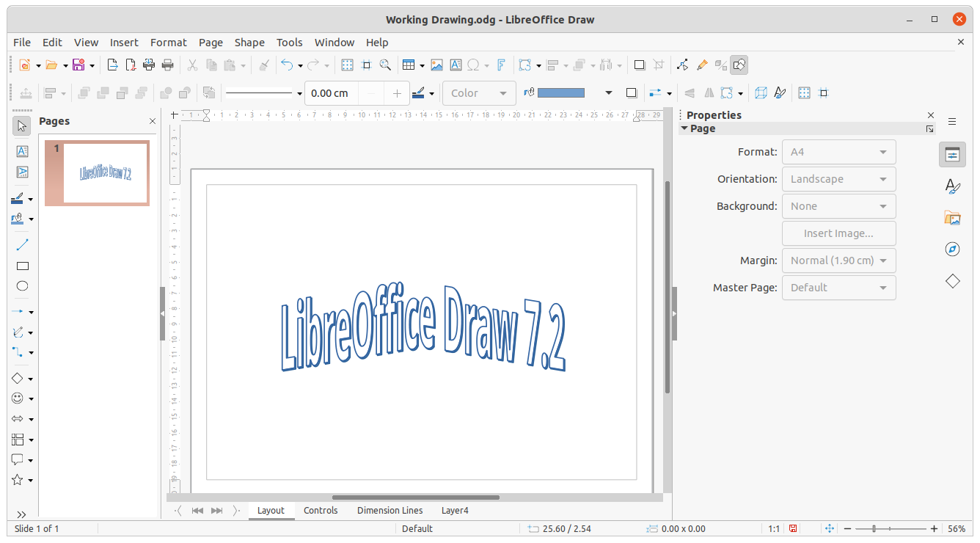The width and height of the screenshot is (980, 543).
Task: Open the Orientation Landscape dropdown
Action: [839, 179]
